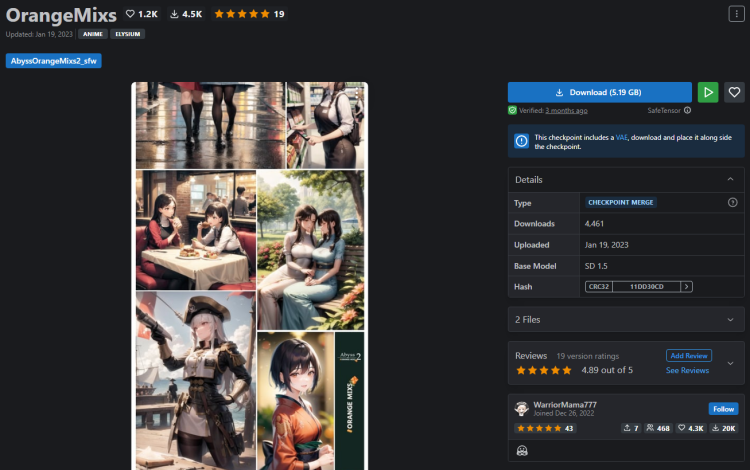This screenshot has width=750, height=470.
Task: Click the 1.2K likes heart counter
Action: tap(142, 14)
